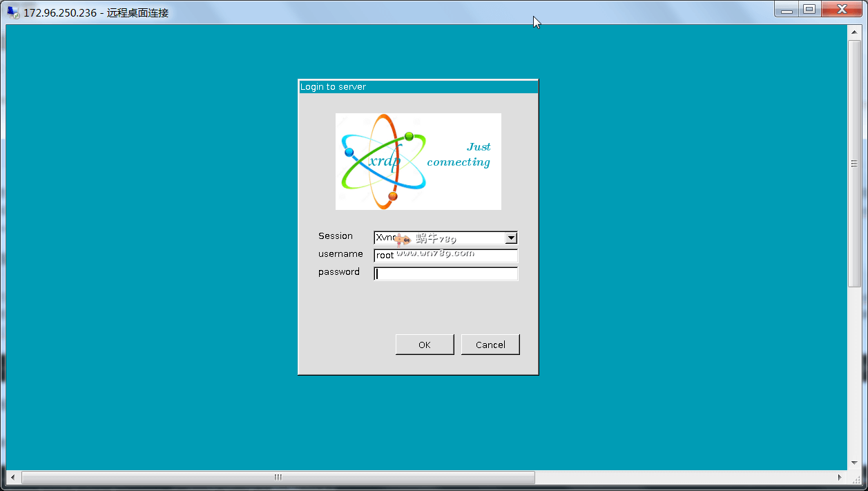The image size is (868, 491).
Task: Maximize the remote desktop window
Action: click(809, 10)
